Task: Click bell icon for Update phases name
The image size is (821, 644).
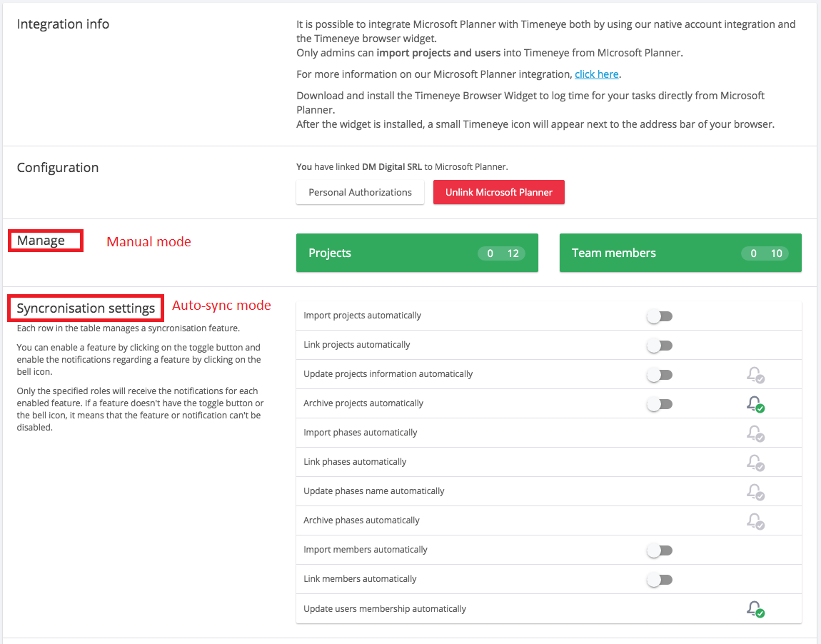Action: [755, 492]
